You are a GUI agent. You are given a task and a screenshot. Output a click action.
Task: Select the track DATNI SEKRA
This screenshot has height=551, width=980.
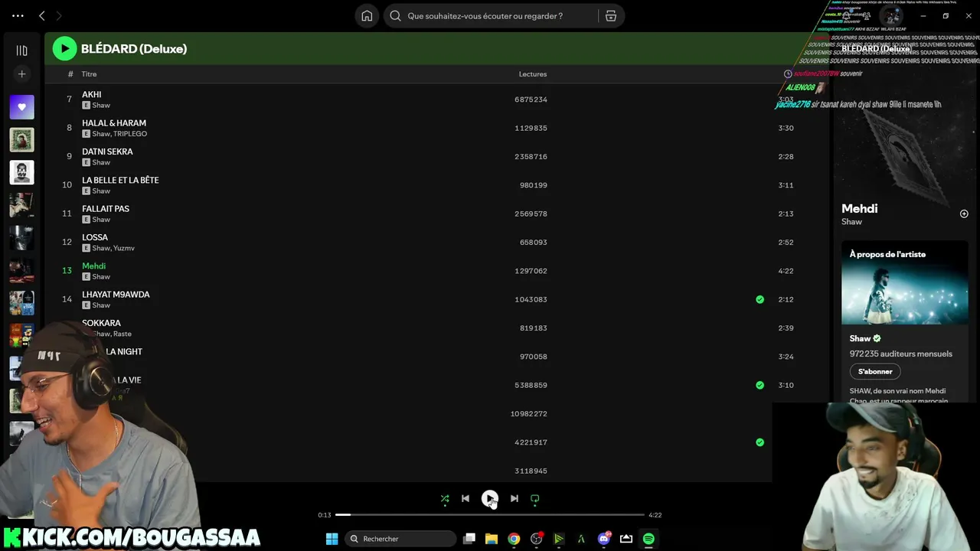107,152
